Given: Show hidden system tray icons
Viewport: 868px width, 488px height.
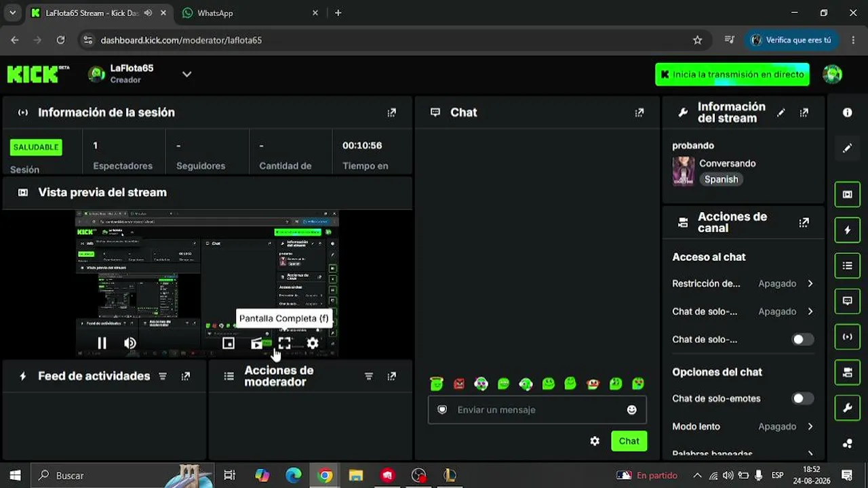Looking at the screenshot, I should pos(696,476).
